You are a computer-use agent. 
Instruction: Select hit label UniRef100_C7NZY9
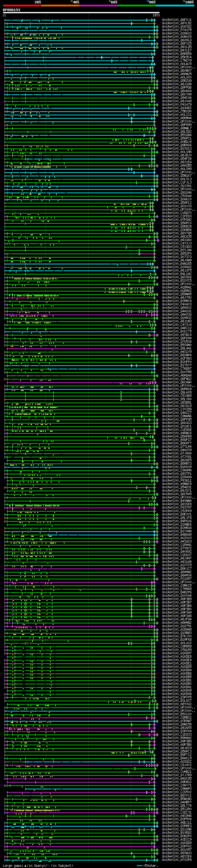177,60
